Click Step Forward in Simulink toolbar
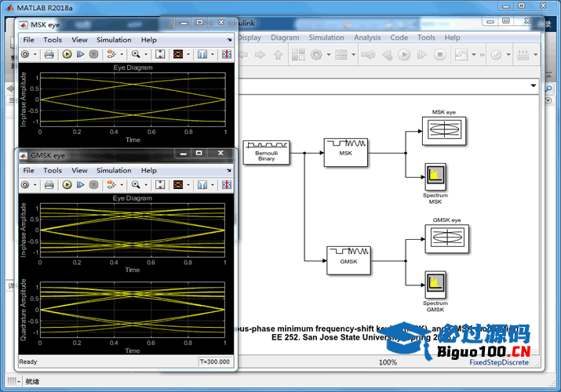This screenshot has width=561, height=392. (422, 55)
